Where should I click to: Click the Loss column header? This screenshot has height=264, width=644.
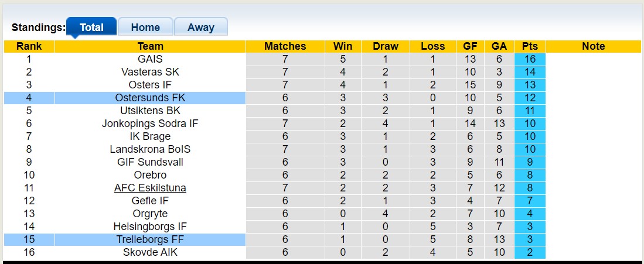(x=432, y=46)
